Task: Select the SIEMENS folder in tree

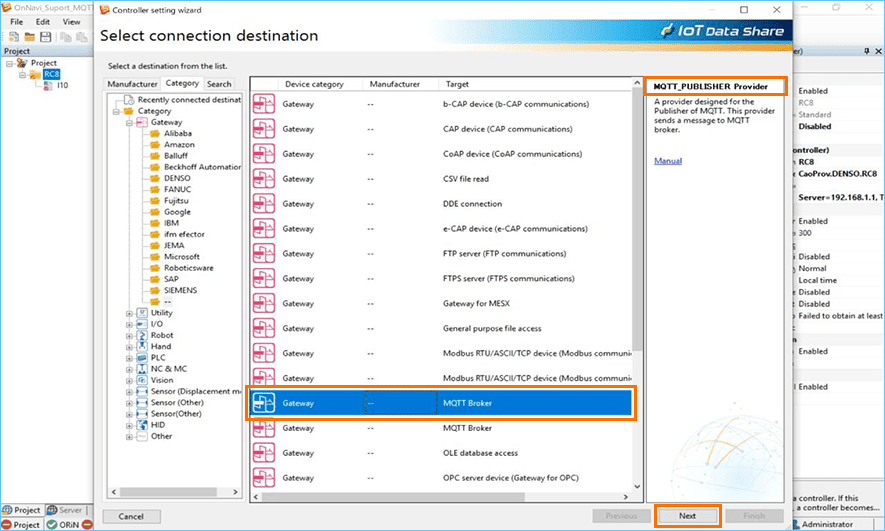Action: tap(180, 291)
